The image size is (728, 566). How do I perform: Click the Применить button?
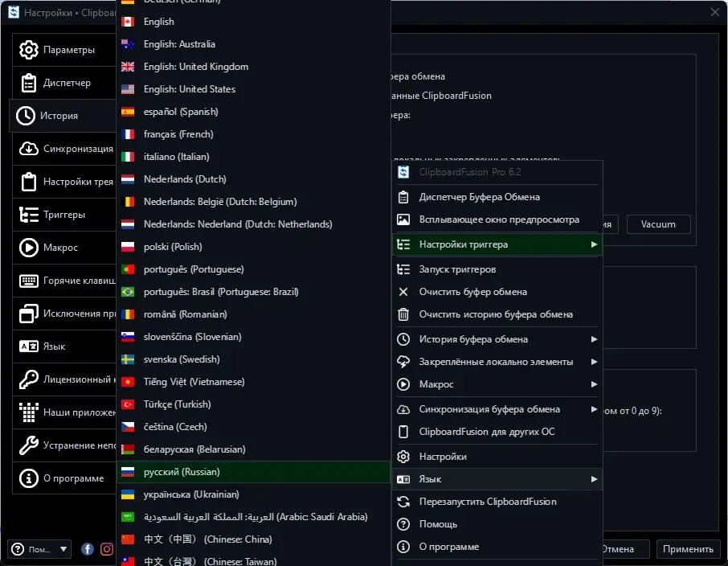(x=688, y=550)
